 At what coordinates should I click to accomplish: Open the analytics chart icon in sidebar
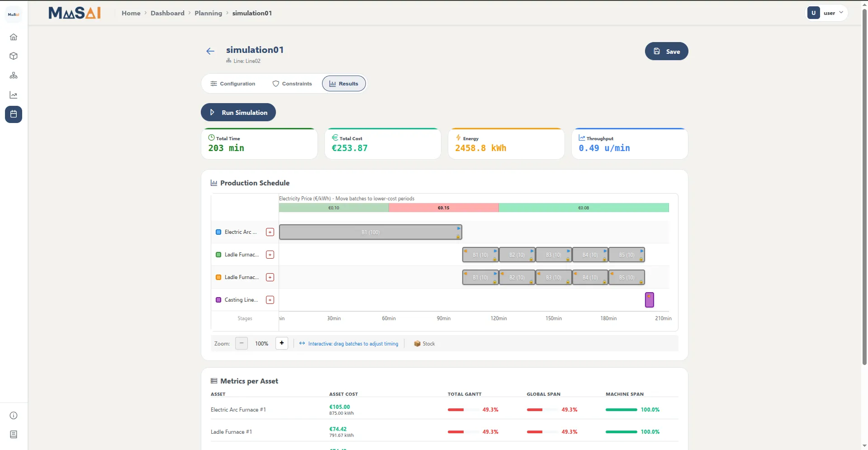(x=14, y=95)
